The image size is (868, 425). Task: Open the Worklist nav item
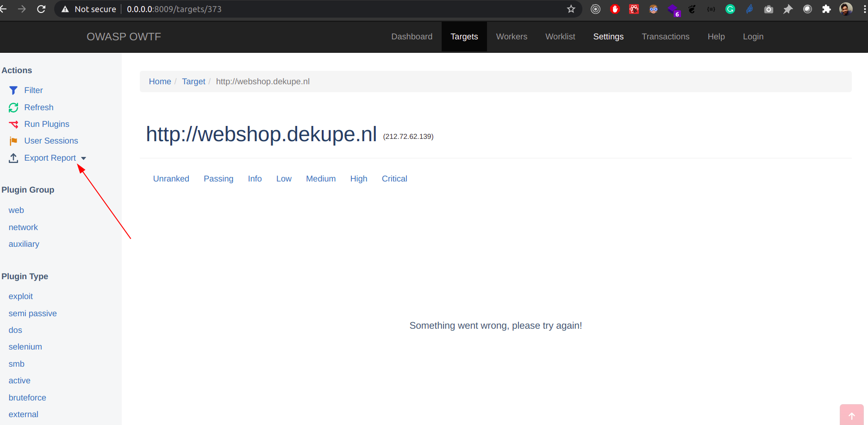[x=560, y=37]
